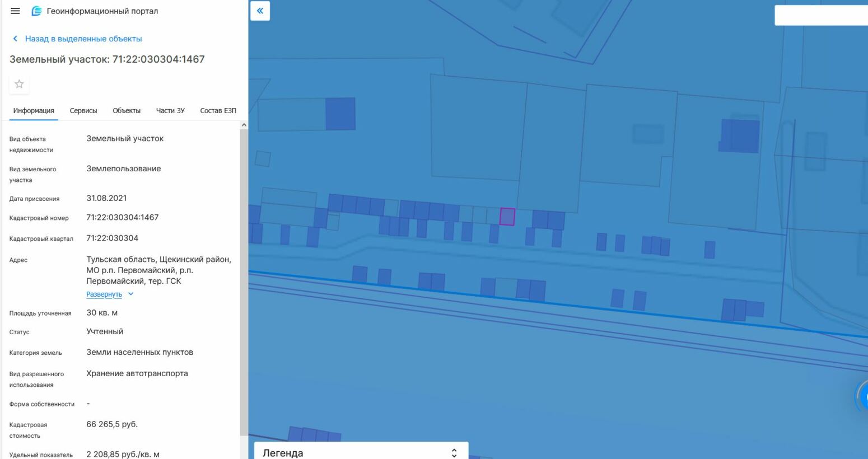
Task: Click the parcel title heading Земельный участок
Action: [x=107, y=59]
